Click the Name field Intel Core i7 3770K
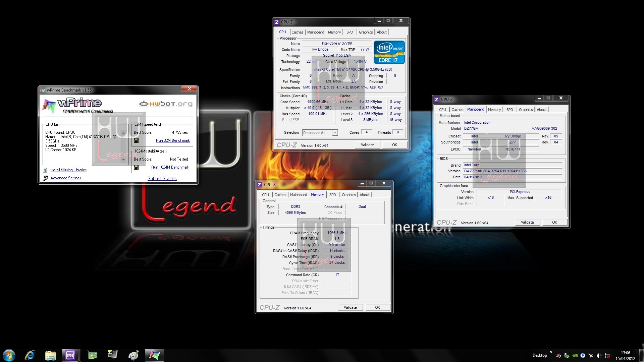This screenshot has height=362, width=644. click(337, 43)
